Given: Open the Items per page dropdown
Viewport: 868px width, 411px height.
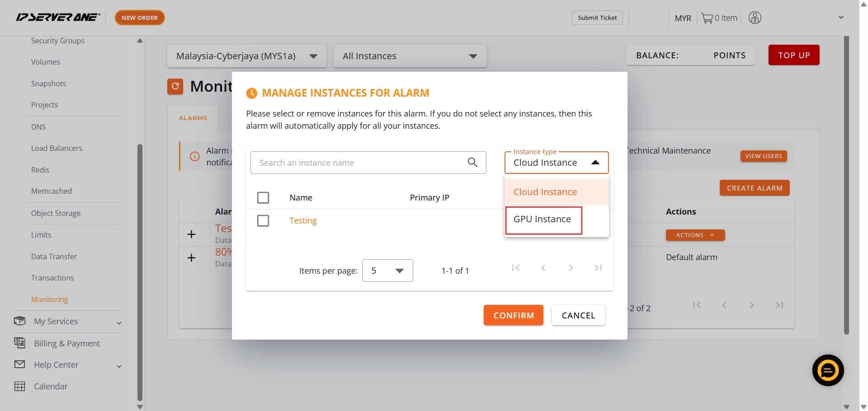Looking at the screenshot, I should [387, 271].
